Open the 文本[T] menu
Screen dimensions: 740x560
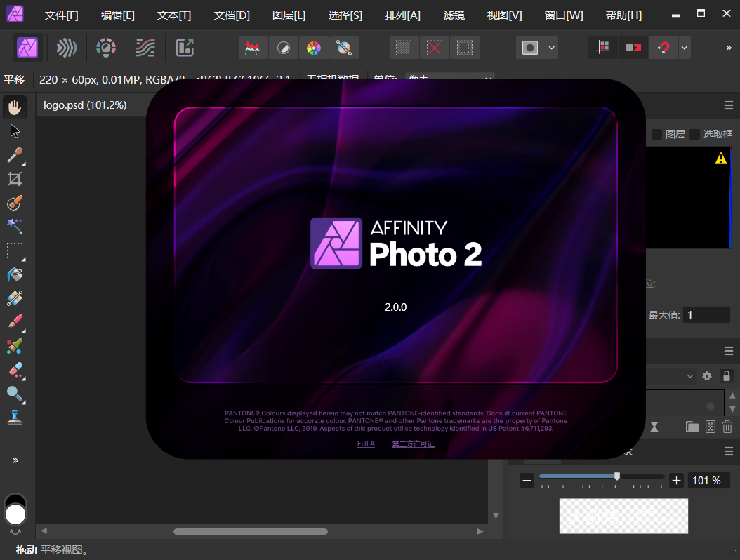point(173,15)
